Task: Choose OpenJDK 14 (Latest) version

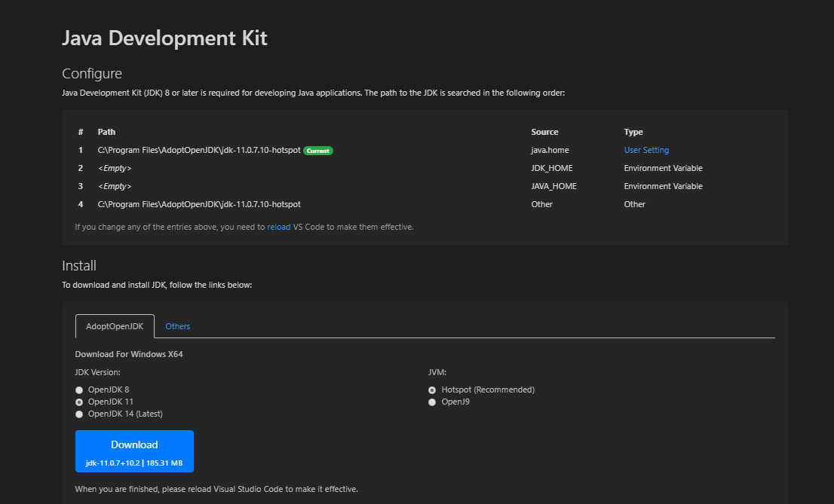Action: [x=79, y=414]
